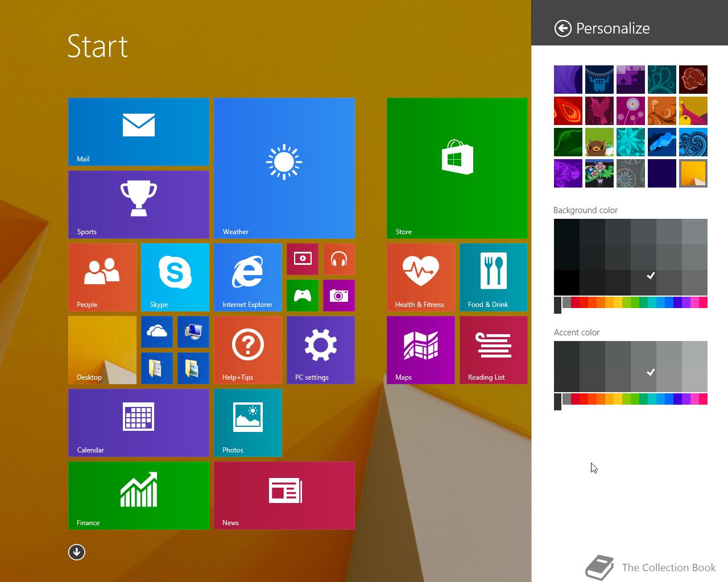Choose the plain dark navy background thumbnail
The image size is (728, 582).
(662, 173)
